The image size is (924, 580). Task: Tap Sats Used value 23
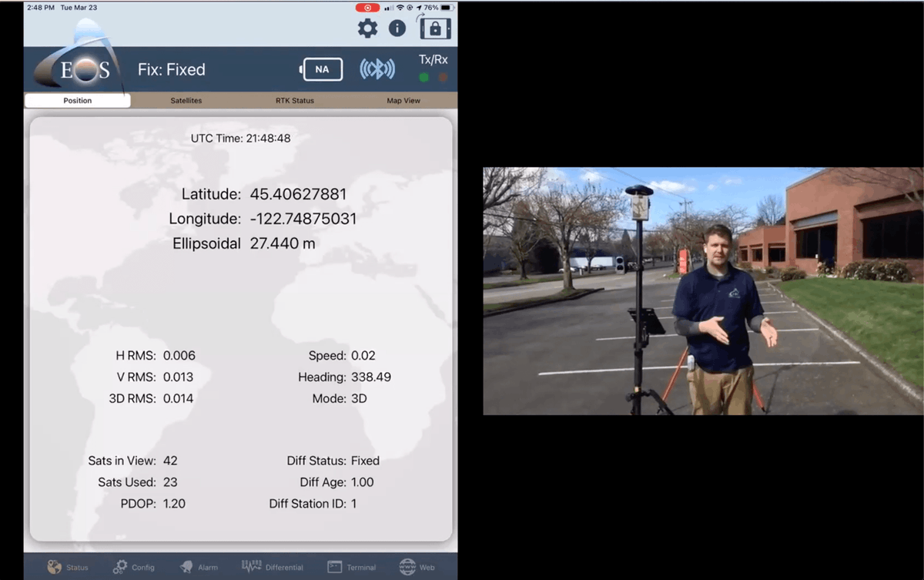click(x=170, y=482)
